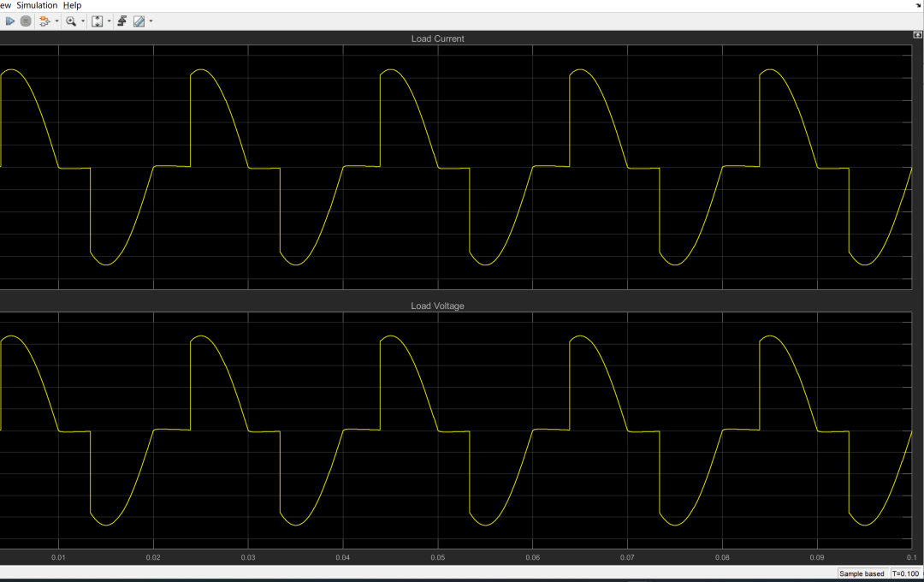This screenshot has width=924, height=582.
Task: Toggle between zoom modes via zoom icon
Action: (x=72, y=21)
